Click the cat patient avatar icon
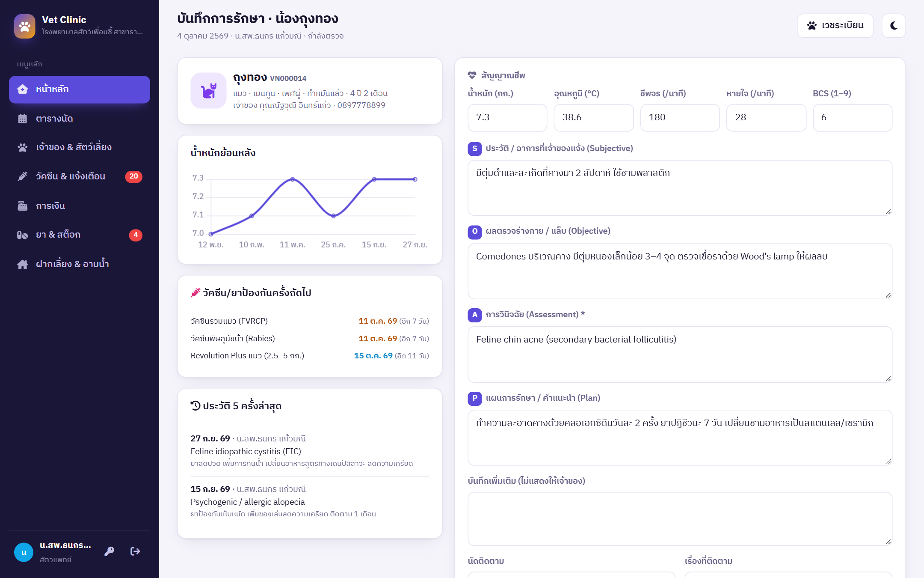The image size is (924, 578). pyautogui.click(x=208, y=90)
